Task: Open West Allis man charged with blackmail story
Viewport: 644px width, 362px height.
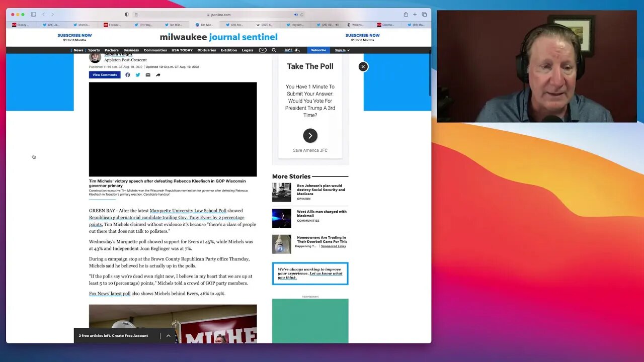Action: click(321, 213)
